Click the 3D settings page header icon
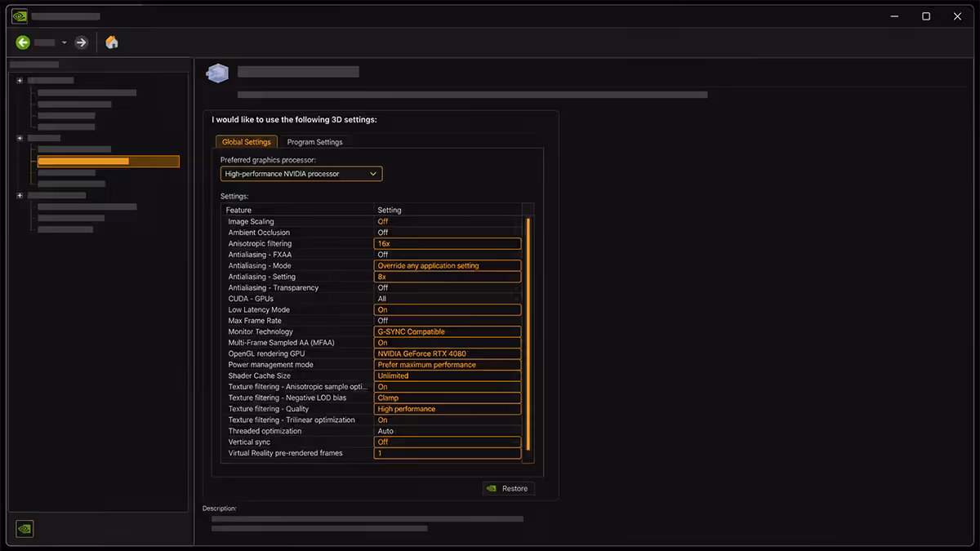The image size is (980, 551). tap(217, 73)
